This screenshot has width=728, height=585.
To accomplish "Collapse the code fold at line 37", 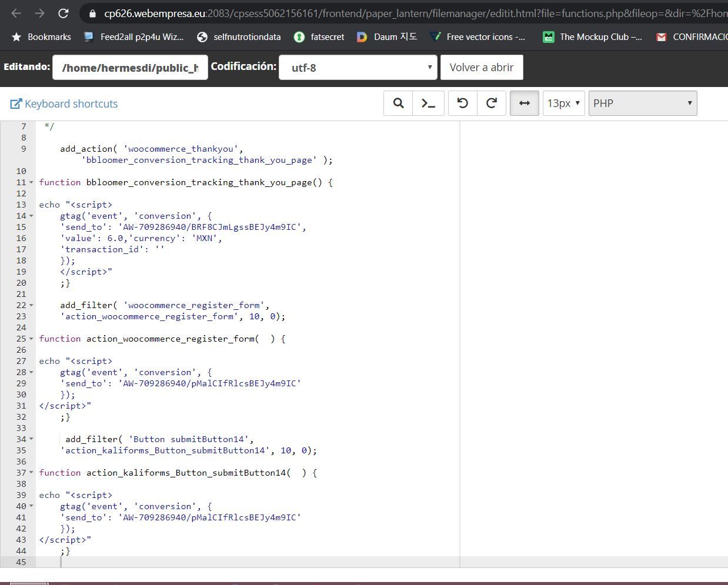I will click(x=31, y=473).
